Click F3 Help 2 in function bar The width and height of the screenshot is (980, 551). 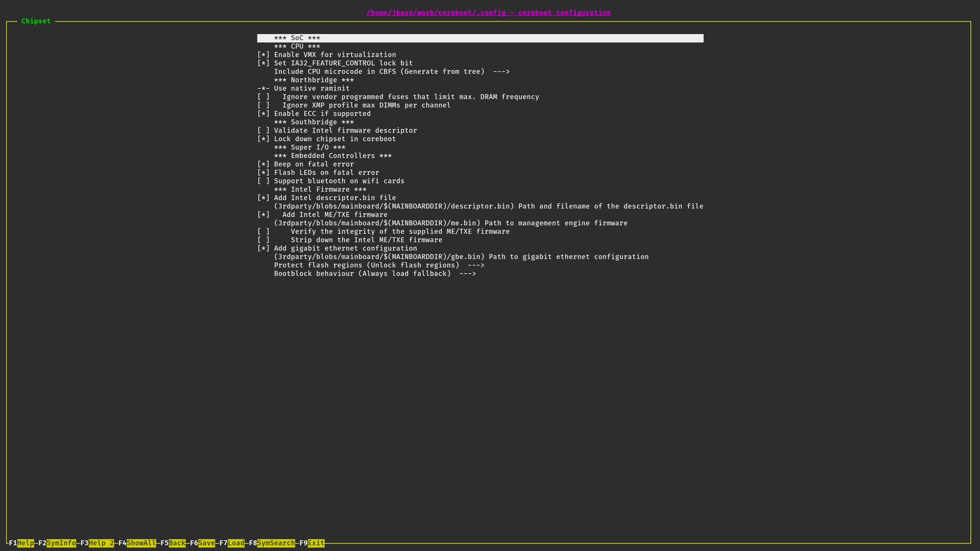coord(97,543)
